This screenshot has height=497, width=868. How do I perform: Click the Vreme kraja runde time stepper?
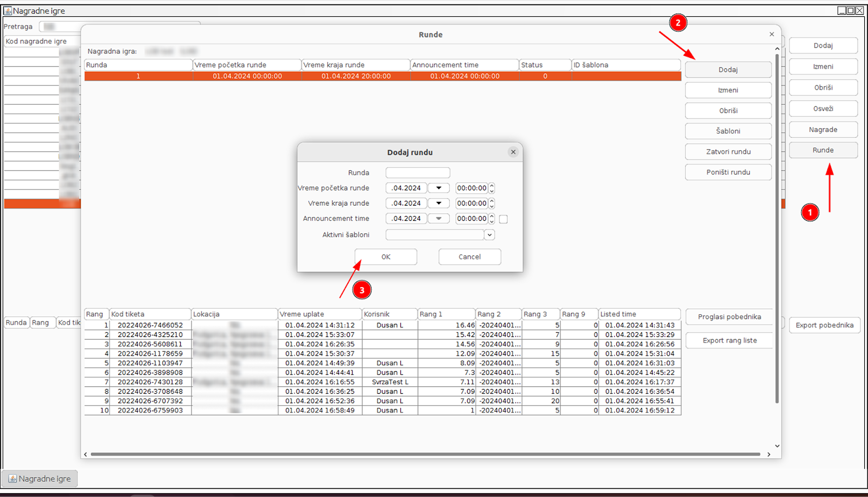(492, 203)
